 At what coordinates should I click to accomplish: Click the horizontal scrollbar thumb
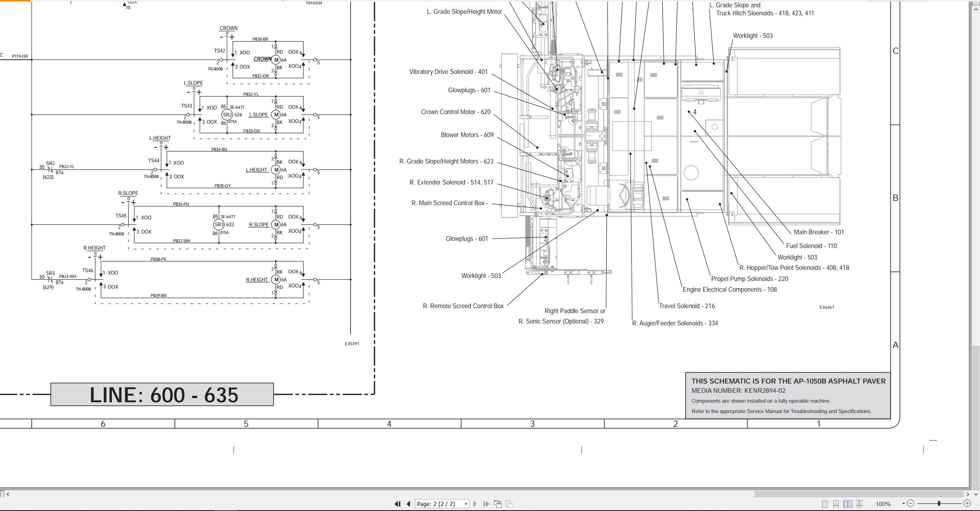[x=859, y=494]
